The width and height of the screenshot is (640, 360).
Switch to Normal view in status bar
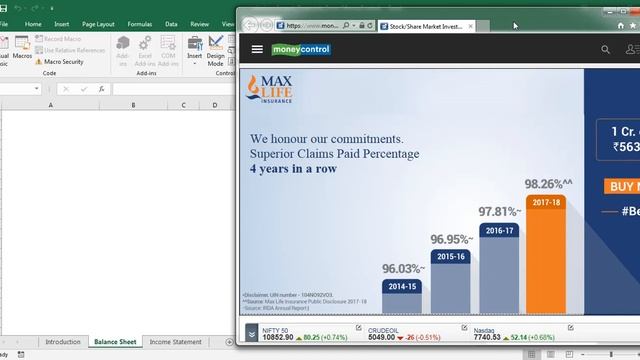click(531, 354)
